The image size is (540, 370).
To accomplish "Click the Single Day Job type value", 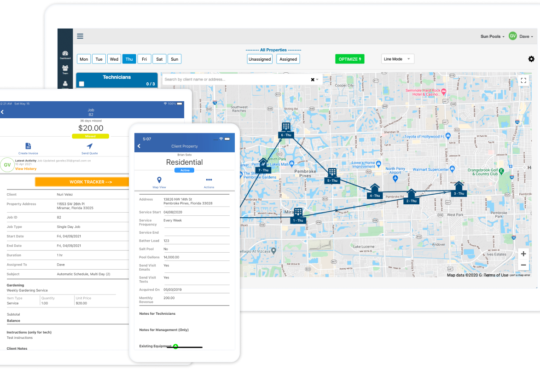I will pyautogui.click(x=69, y=227).
